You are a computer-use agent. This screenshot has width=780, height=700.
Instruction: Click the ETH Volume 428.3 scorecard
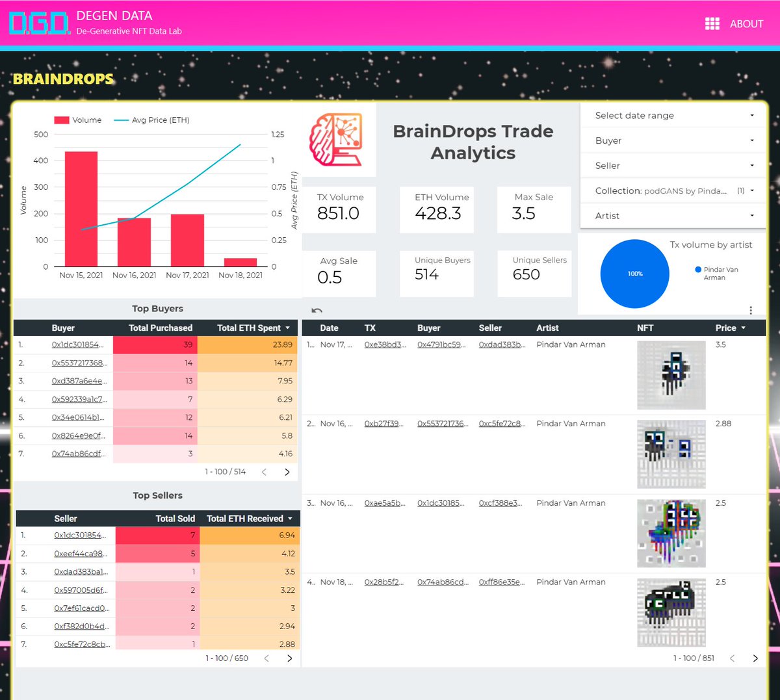coord(437,209)
